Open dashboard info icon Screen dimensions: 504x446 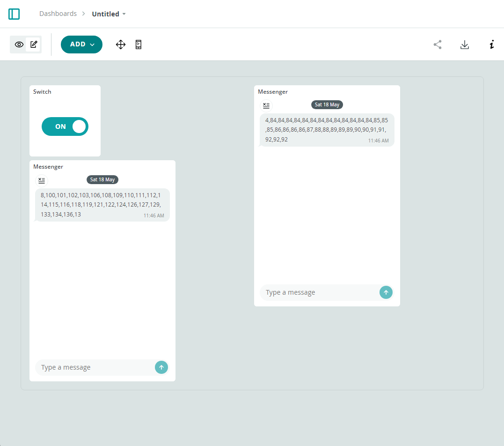point(491,45)
